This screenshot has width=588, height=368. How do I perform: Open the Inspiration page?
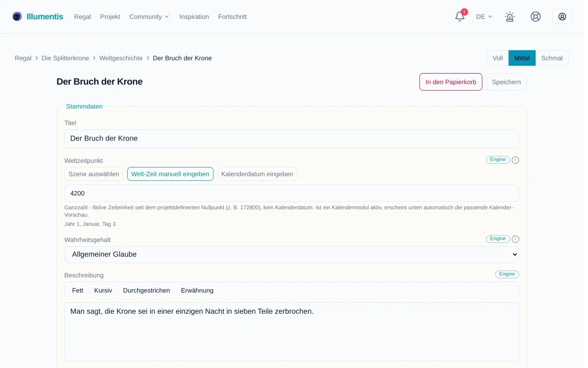[194, 17]
